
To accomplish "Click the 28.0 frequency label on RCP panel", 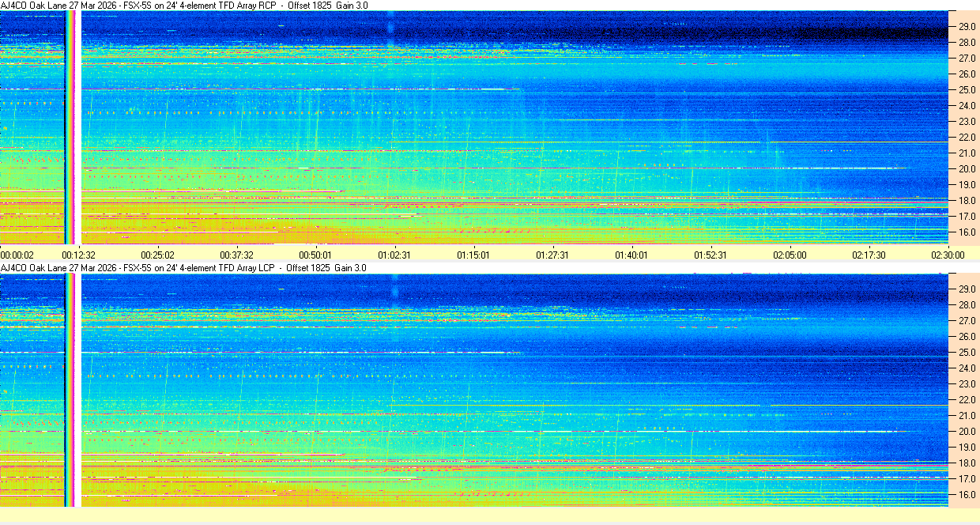I will tap(967, 43).
